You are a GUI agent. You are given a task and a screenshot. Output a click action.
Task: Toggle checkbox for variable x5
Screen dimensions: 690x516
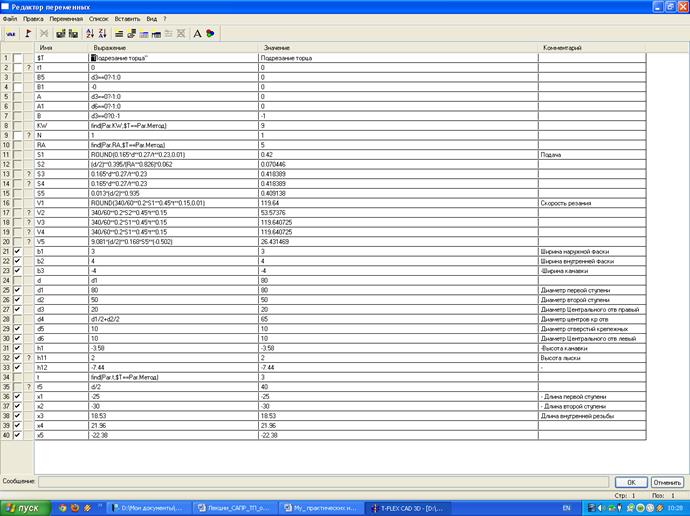point(17,435)
